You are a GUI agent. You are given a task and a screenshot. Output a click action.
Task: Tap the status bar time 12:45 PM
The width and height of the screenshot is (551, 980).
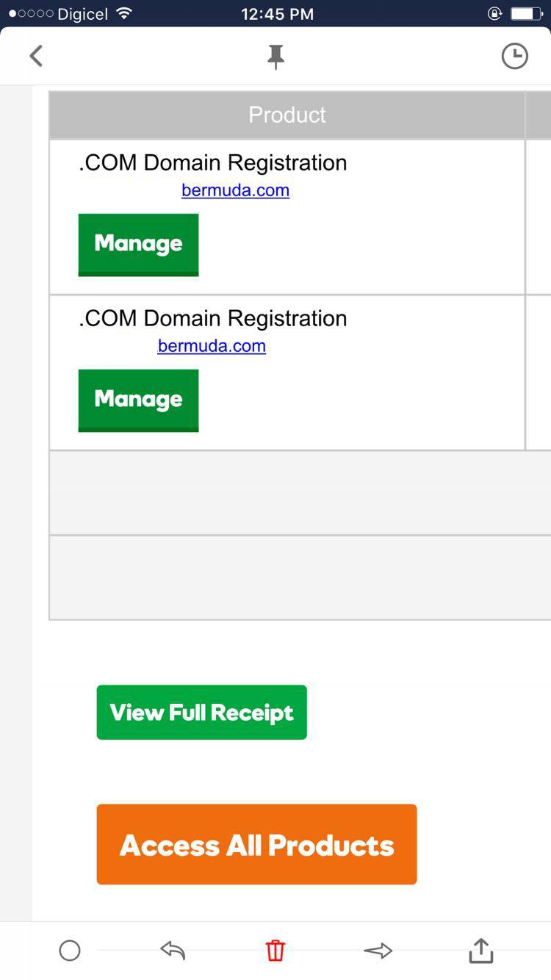(x=277, y=14)
